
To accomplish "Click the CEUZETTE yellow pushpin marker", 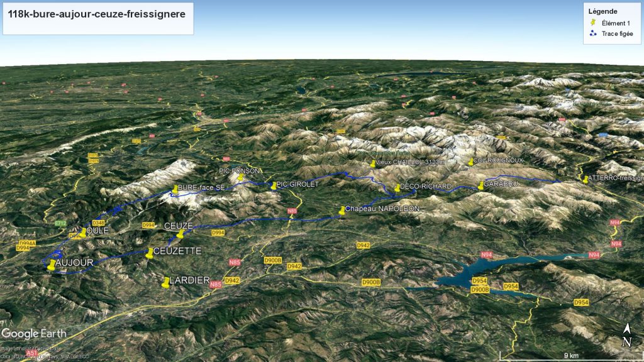I will (x=150, y=253).
